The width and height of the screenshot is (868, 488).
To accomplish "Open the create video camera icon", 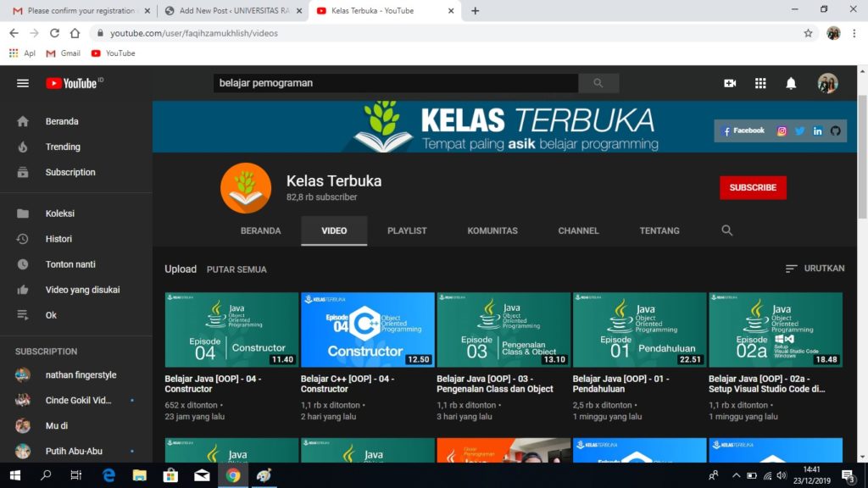I will pos(730,83).
